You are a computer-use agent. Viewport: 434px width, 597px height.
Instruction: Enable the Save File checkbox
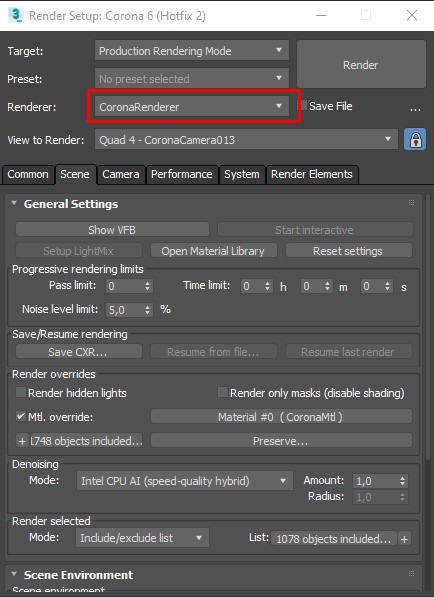coord(302,105)
